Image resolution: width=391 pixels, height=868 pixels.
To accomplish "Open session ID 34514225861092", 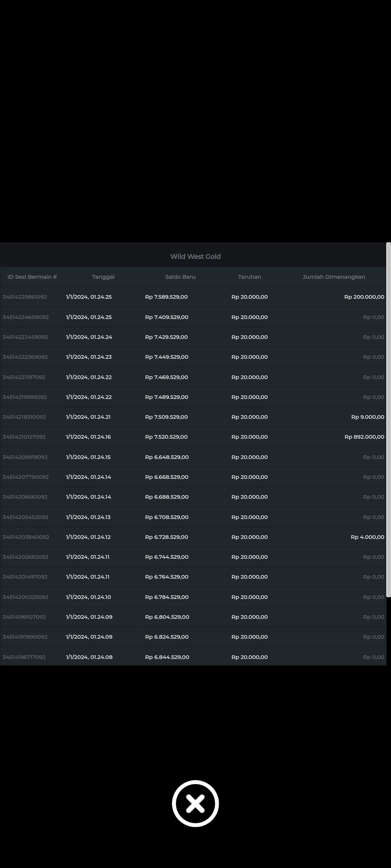I will pos(25,297).
